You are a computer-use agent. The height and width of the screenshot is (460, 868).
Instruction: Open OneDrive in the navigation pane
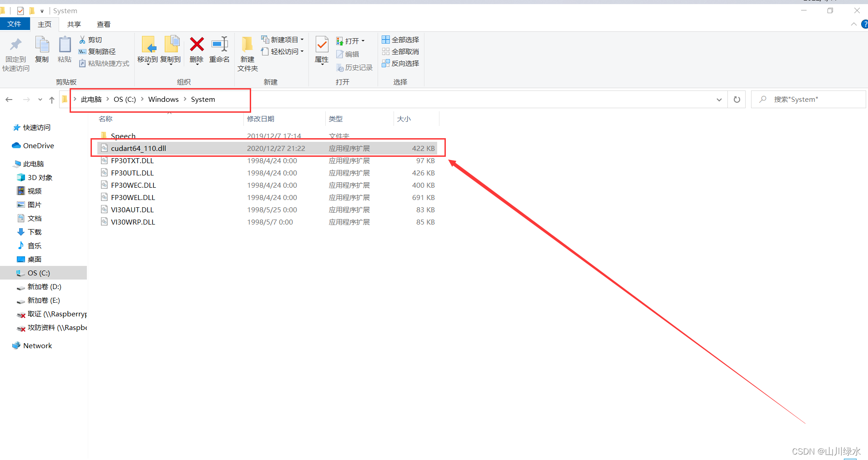[x=33, y=145]
